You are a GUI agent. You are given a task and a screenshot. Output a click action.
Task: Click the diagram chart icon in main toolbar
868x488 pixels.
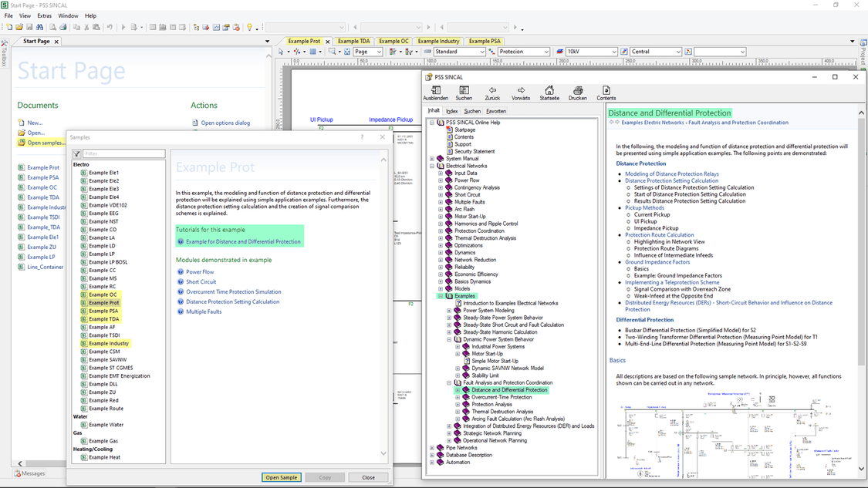coord(217,27)
